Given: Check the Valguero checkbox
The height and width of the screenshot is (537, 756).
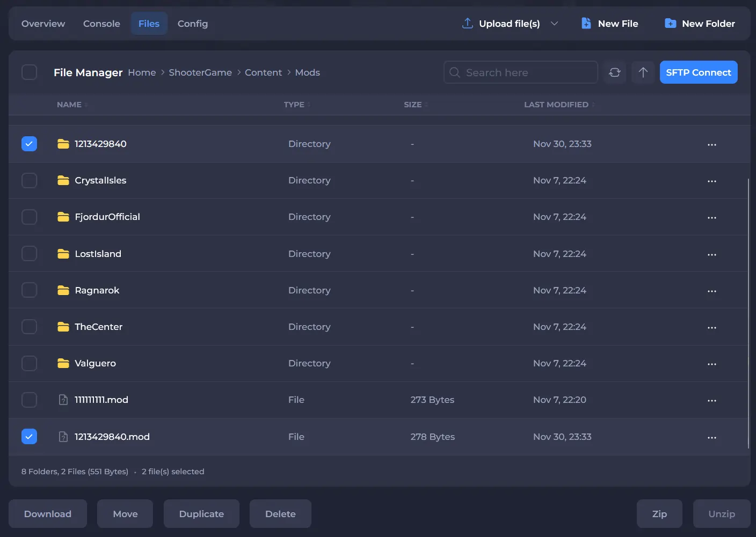Looking at the screenshot, I should (x=29, y=363).
